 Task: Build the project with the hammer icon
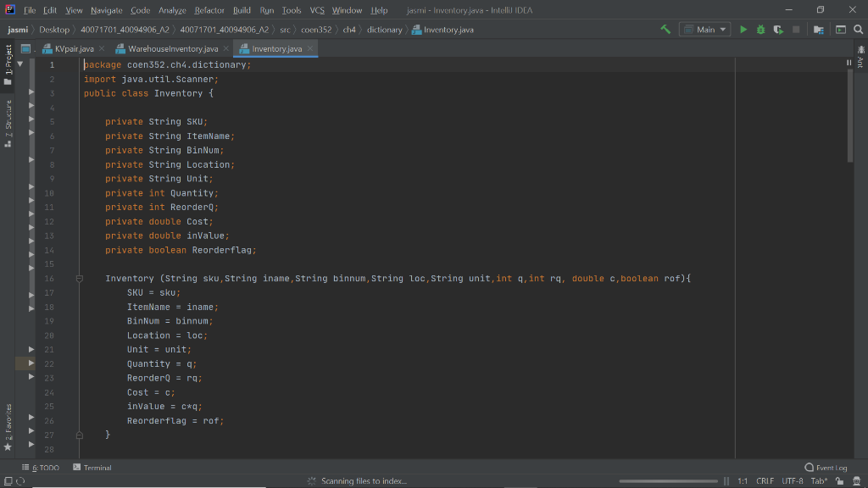[x=665, y=30]
